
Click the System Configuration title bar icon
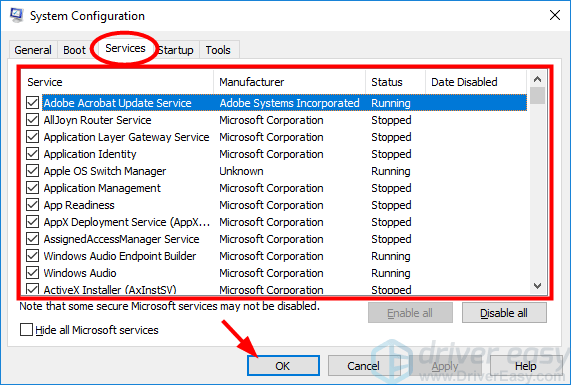16,15
